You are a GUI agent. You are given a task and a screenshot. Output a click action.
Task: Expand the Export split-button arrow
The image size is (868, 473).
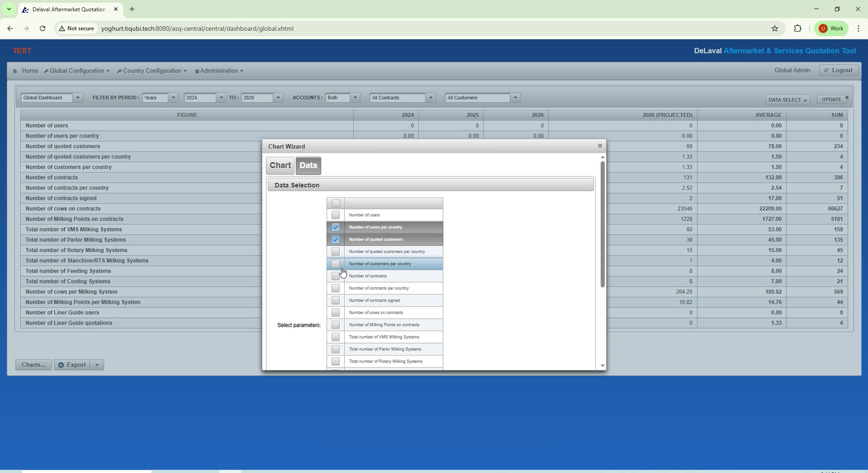coord(97,365)
